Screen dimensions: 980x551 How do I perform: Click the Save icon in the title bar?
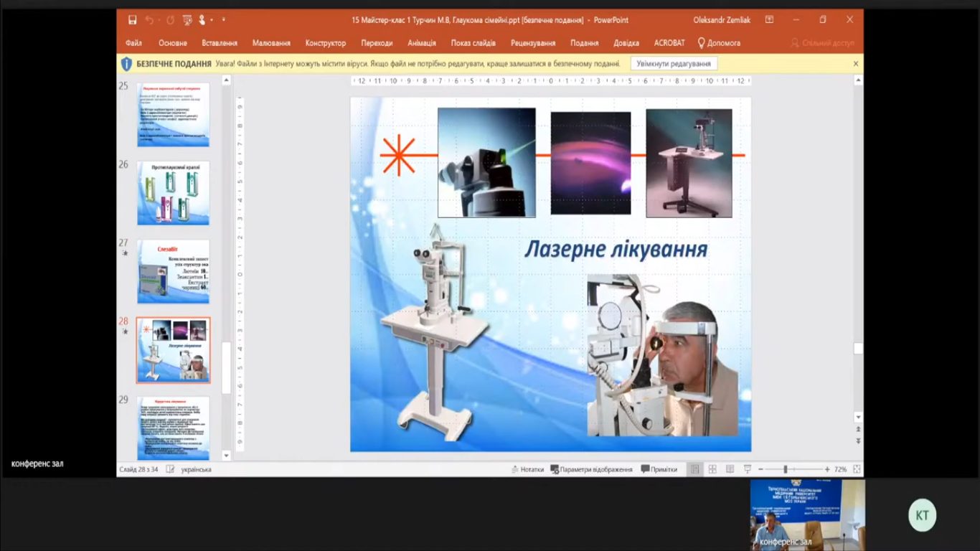tap(132, 20)
